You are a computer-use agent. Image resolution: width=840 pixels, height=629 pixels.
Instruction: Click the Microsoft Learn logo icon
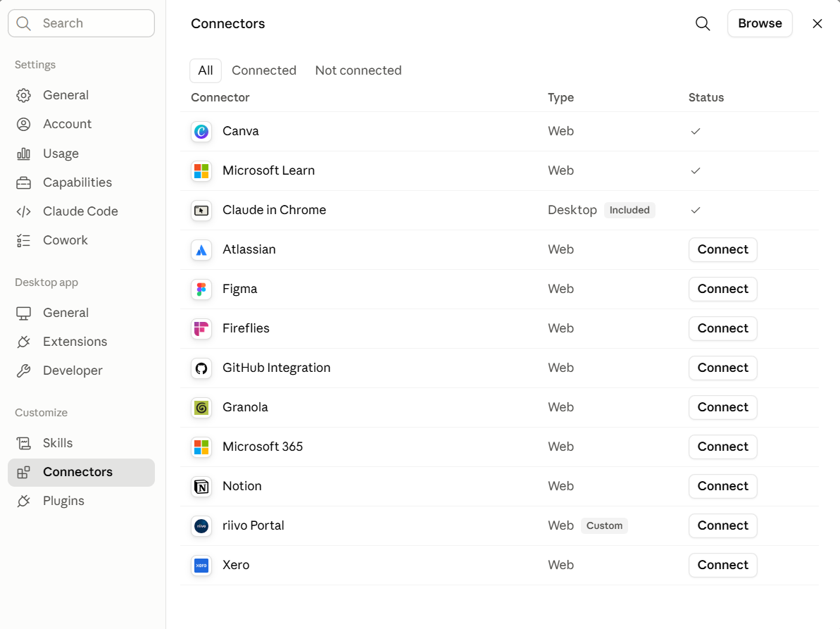pos(201,171)
